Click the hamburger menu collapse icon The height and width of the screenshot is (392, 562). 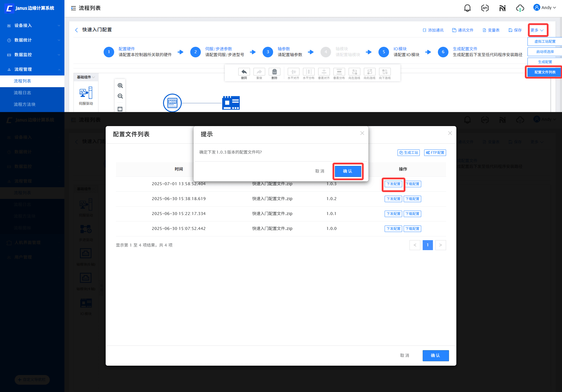(x=73, y=8)
